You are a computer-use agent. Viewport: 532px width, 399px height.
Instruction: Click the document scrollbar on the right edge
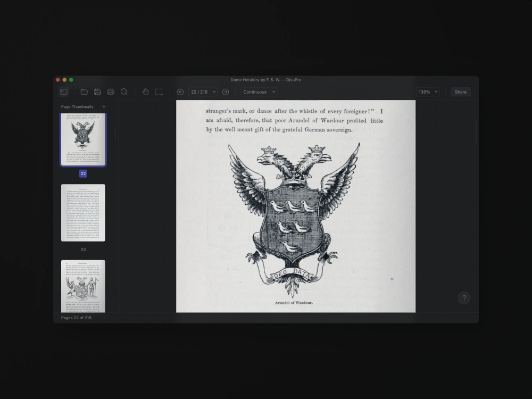476,132
